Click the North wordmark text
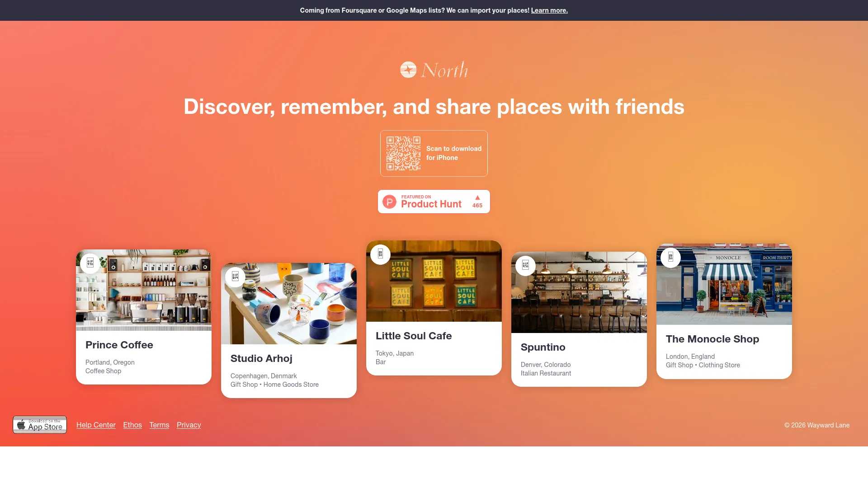Screen dimensions: 868x488 pyautogui.click(x=444, y=70)
